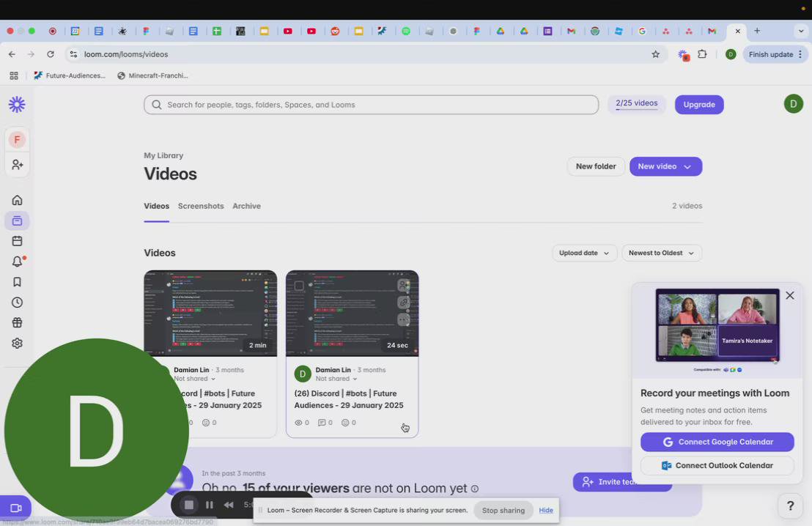Click the Hide link in sharing bar
Image resolution: width=812 pixels, height=526 pixels.
546,510
